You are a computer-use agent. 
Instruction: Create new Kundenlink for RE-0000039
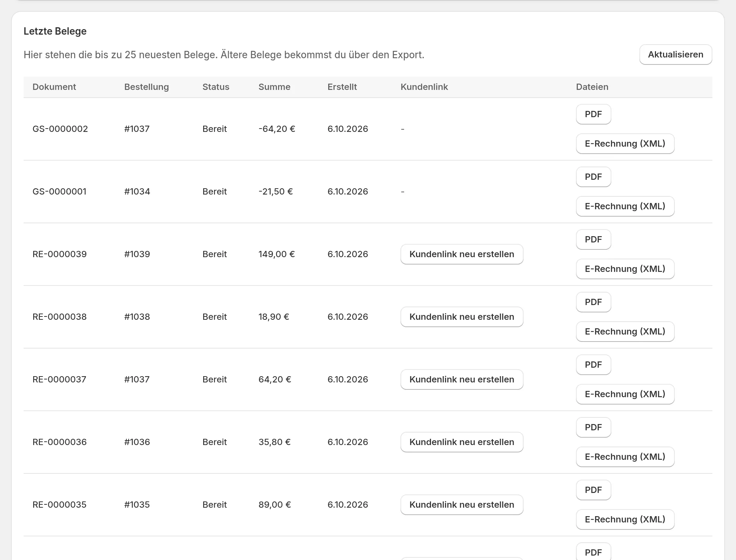coord(462,254)
